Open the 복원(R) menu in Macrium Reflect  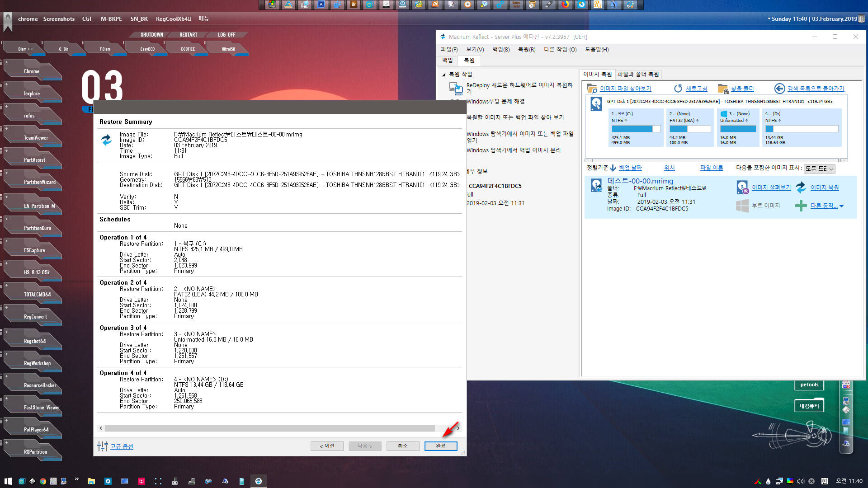(x=527, y=49)
